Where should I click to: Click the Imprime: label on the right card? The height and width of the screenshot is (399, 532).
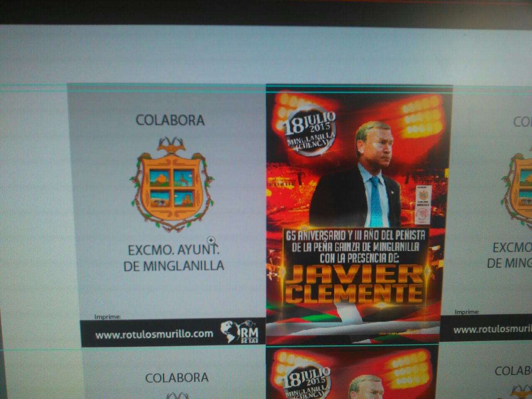pos(467,312)
